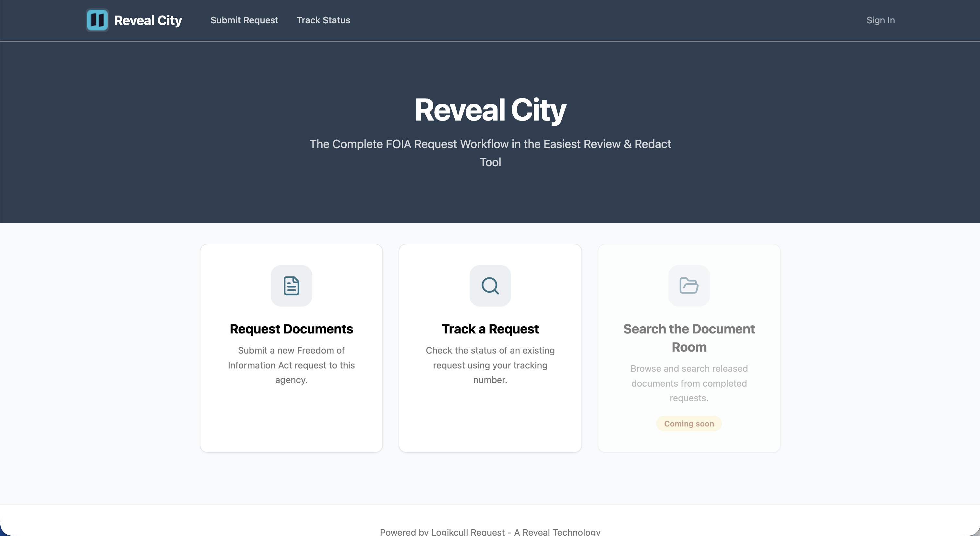The image size is (980, 536).
Task: Click the open folder icon in Document Room card
Action: coord(688,285)
